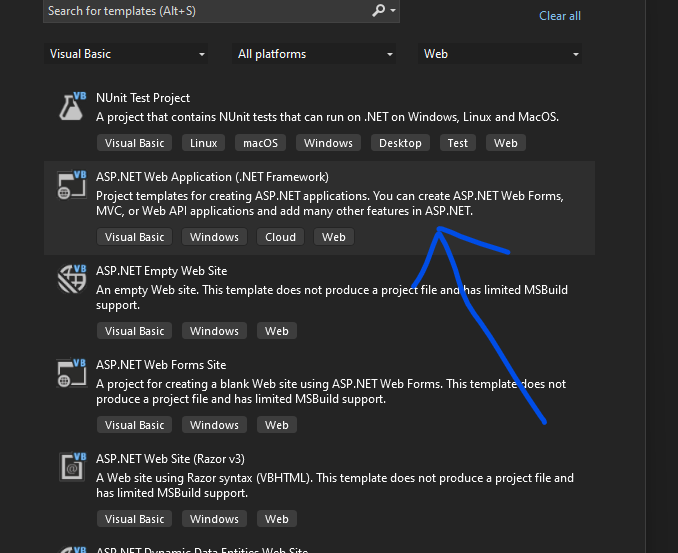The width and height of the screenshot is (678, 553).
Task: Select the NUnit Test Project title
Action: click(143, 98)
